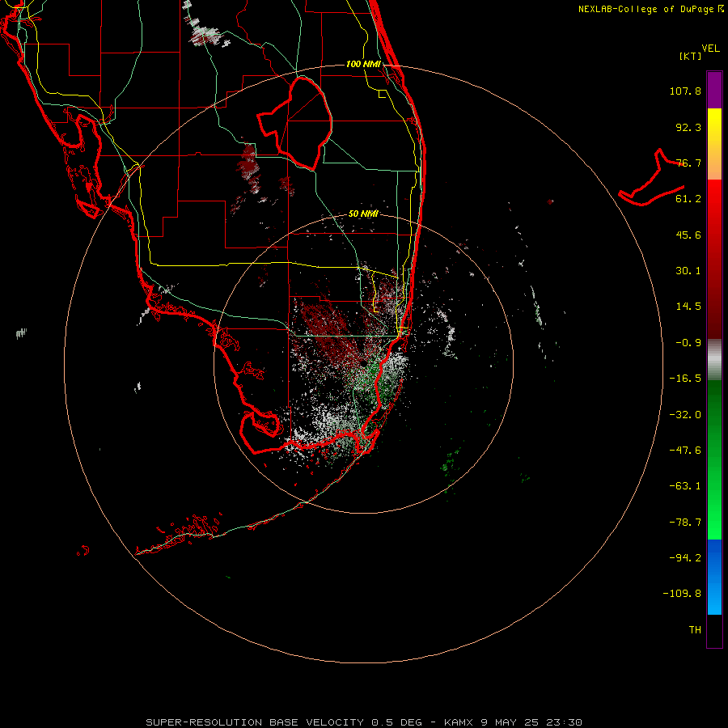Image resolution: width=728 pixels, height=728 pixels.
Task: Click the Lake Okeechobee outline on map
Action: [x=295, y=123]
